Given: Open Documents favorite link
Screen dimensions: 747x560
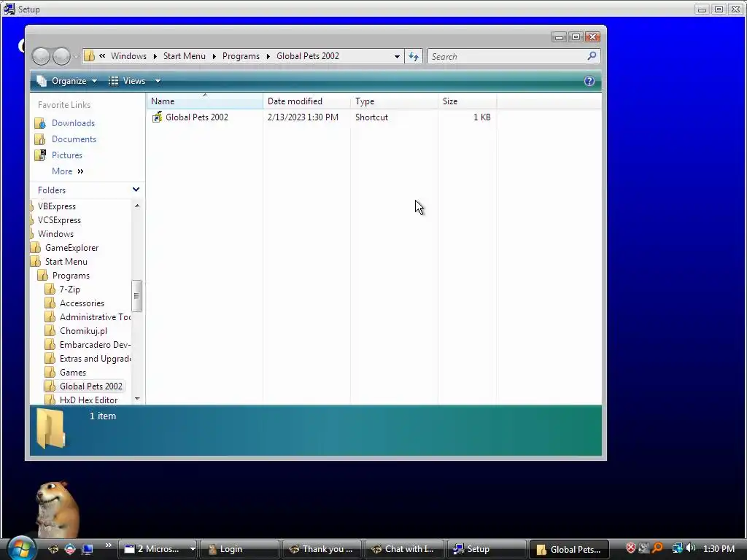Looking at the screenshot, I should (x=74, y=139).
